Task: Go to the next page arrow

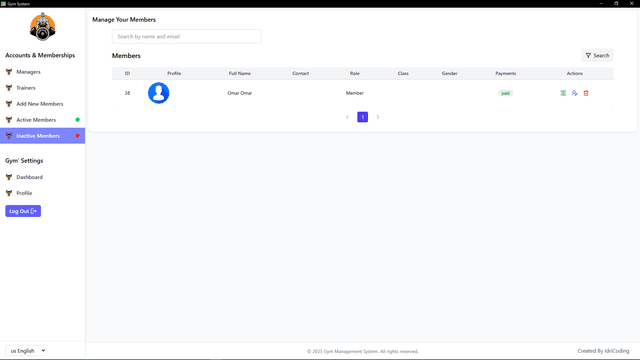Action: [378, 117]
